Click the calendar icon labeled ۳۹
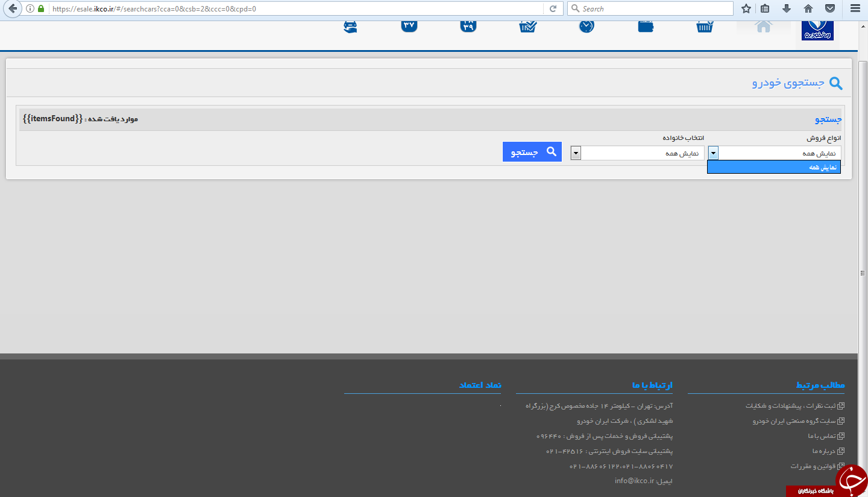Viewport: 868px width, 497px height. 468,27
